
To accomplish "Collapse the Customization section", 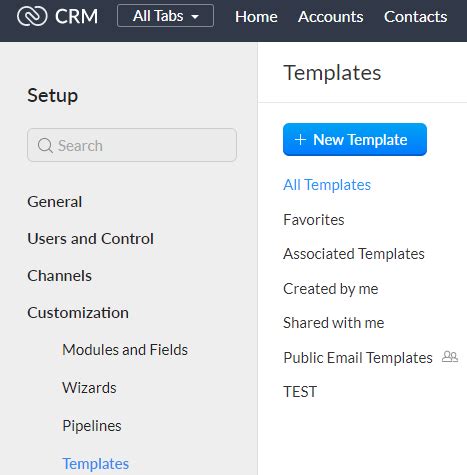I will (78, 313).
